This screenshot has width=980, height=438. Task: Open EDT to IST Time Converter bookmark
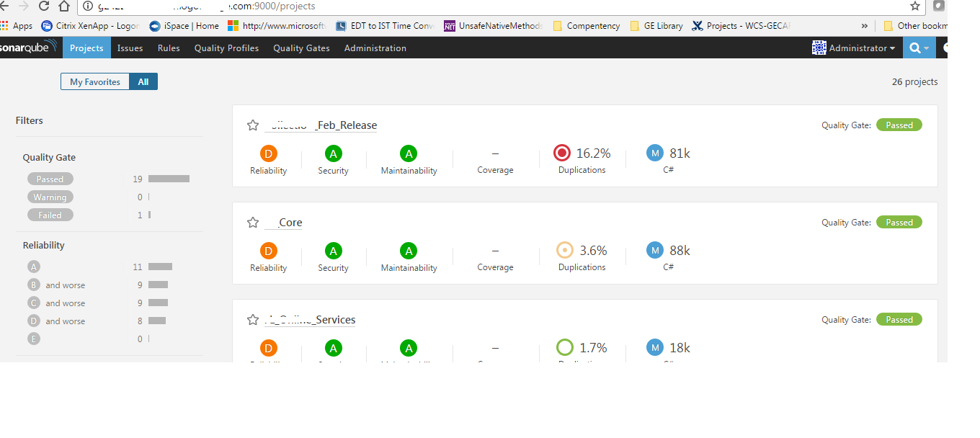386,26
